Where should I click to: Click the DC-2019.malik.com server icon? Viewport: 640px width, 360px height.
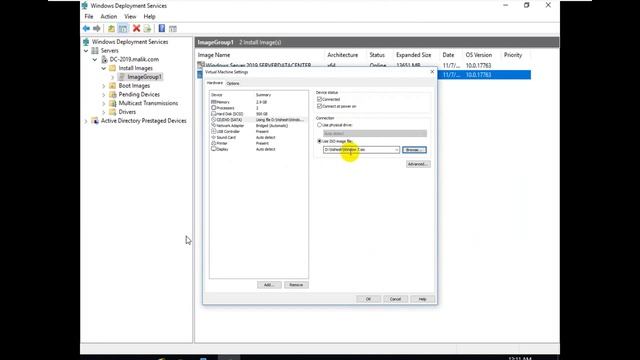[104, 59]
